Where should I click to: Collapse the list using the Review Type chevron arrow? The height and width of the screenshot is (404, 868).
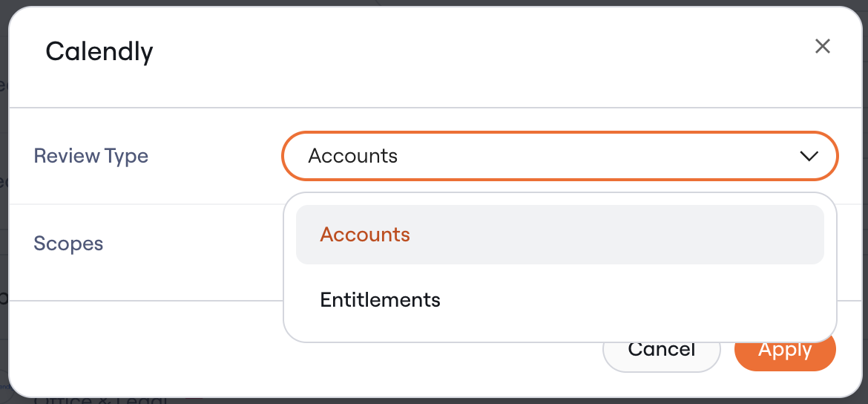click(809, 156)
